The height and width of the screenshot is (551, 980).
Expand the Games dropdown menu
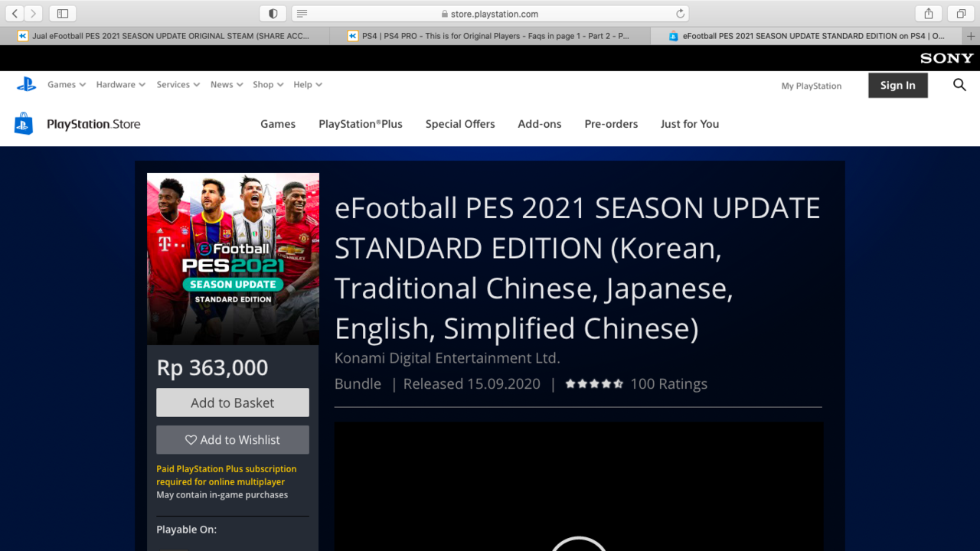[x=67, y=85]
